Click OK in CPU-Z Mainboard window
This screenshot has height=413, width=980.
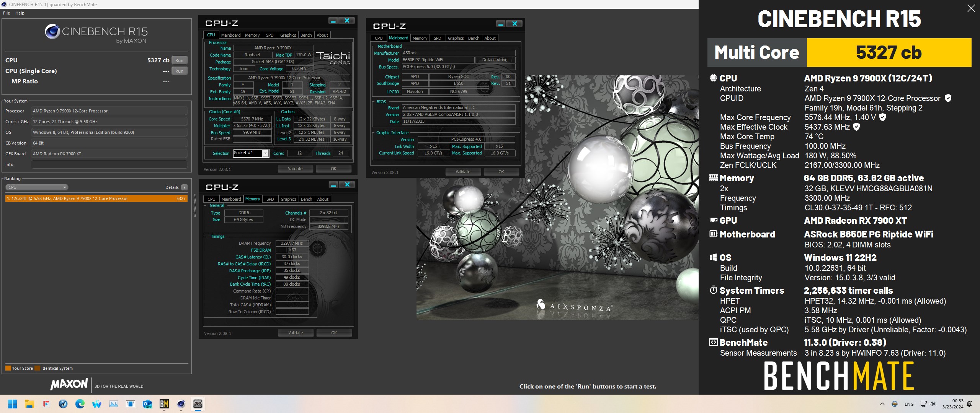tap(501, 172)
